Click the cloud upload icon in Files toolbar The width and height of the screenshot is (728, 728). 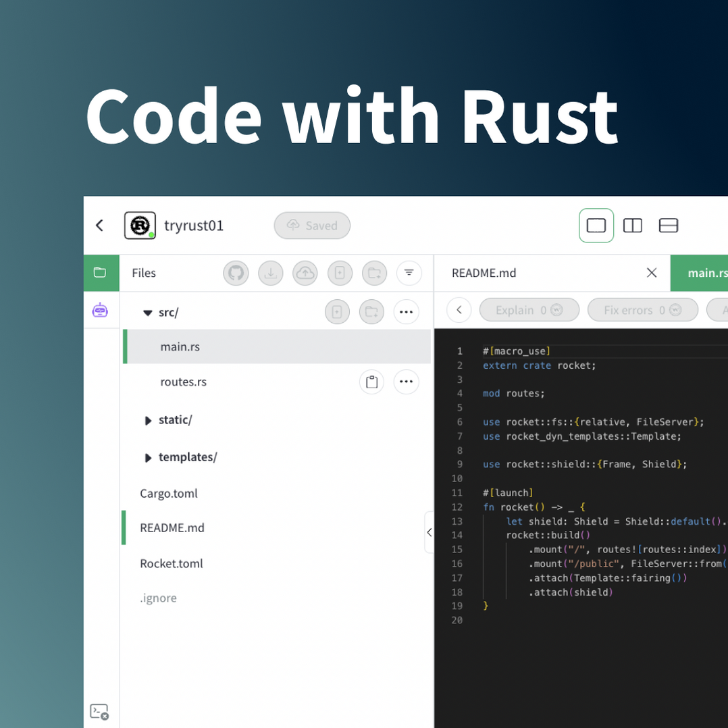pyautogui.click(x=305, y=273)
